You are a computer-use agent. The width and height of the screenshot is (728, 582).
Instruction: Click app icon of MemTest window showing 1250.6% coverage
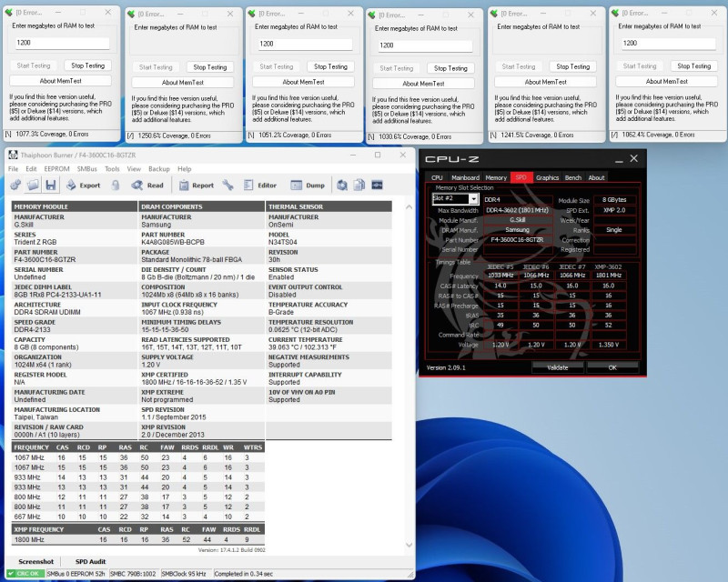131,14
